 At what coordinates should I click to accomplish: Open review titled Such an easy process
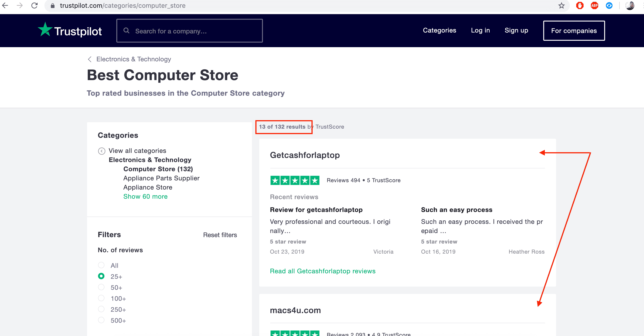(456, 210)
